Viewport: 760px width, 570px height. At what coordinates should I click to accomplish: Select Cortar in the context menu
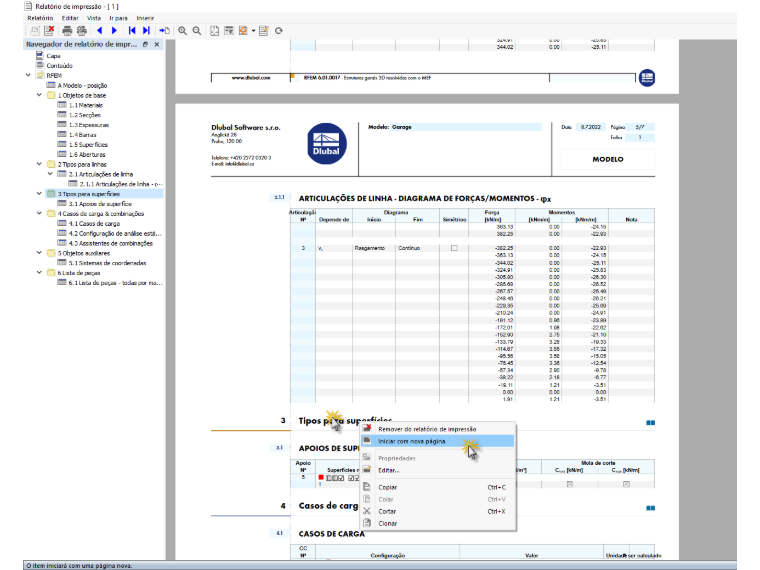tap(438, 511)
